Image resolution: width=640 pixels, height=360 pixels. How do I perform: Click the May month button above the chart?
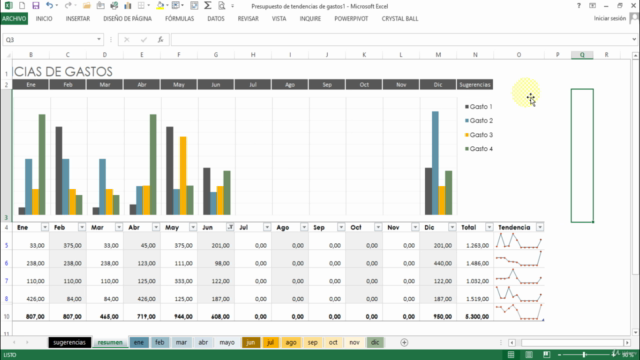179,84
